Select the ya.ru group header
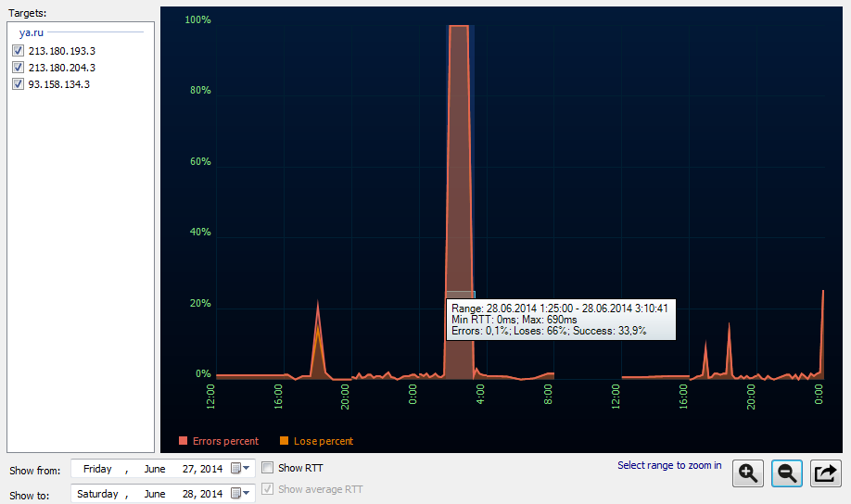 click(32, 32)
